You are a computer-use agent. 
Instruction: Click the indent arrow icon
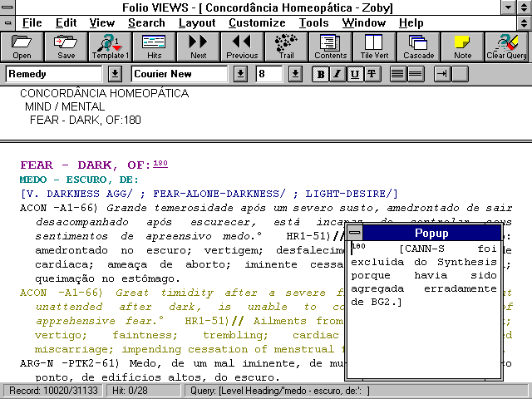pos(442,74)
